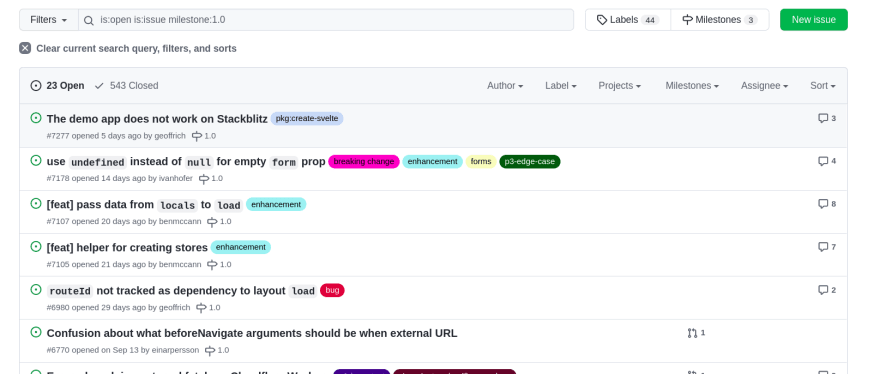Click milestone 1.0 on issue #7105

[x=219, y=264]
